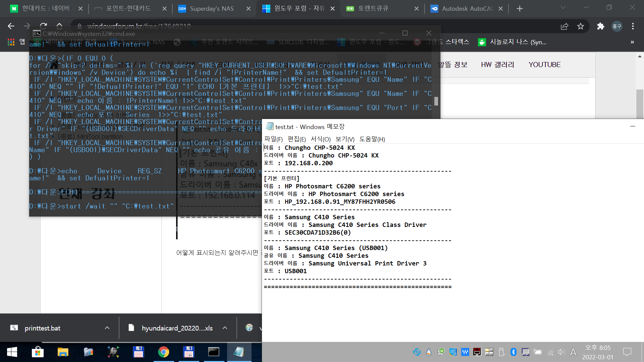644x362 pixels.
Task: Switch to cmd window via taskbar icon
Action: click(214, 352)
